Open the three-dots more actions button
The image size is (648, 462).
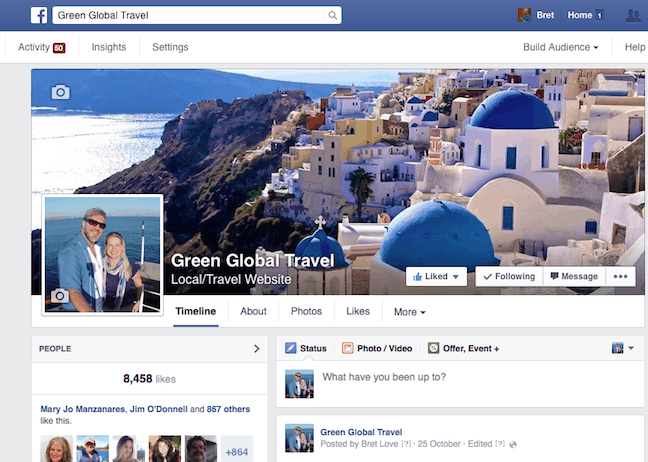click(x=620, y=276)
